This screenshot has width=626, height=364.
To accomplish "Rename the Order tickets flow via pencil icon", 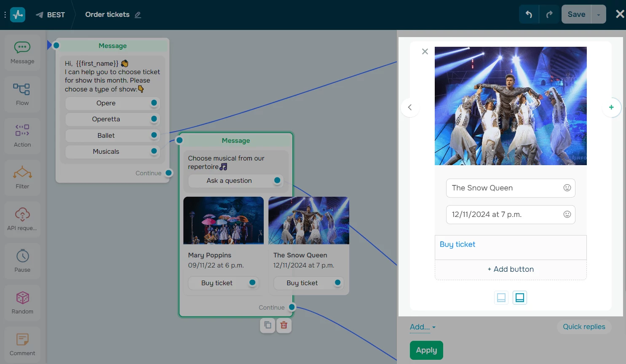I will click(x=138, y=14).
